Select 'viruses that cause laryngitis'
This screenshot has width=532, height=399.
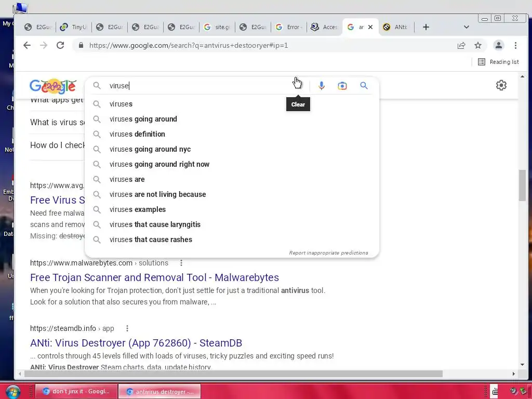point(232,224)
